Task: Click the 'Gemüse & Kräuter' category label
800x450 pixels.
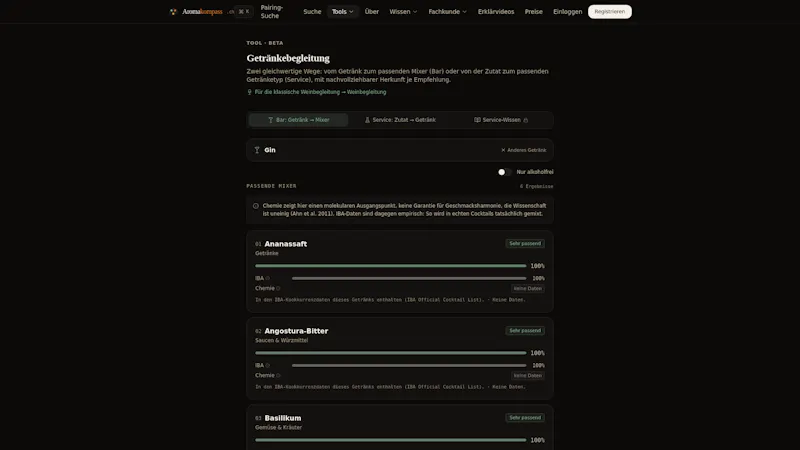Action: pyautogui.click(x=279, y=428)
